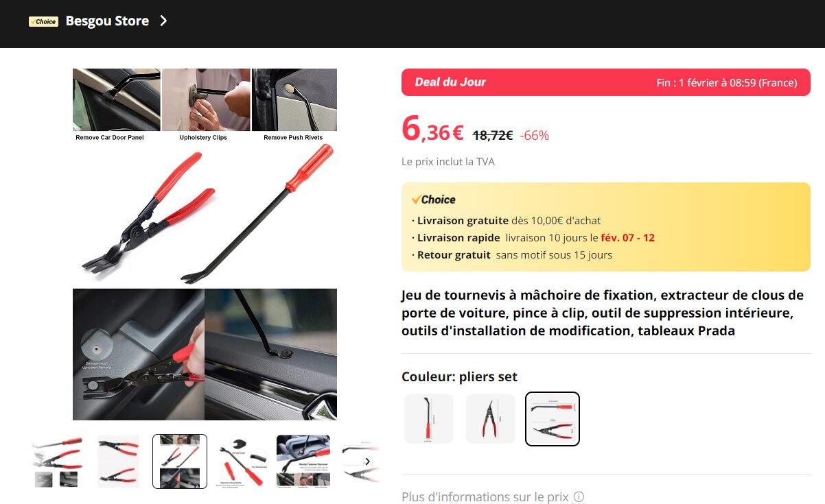Select the highlighted third product thumbnail
The height and width of the screenshot is (504, 825).
[180, 461]
